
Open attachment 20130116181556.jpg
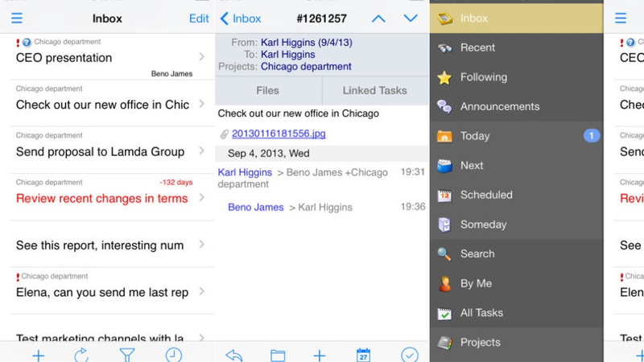[x=279, y=134]
